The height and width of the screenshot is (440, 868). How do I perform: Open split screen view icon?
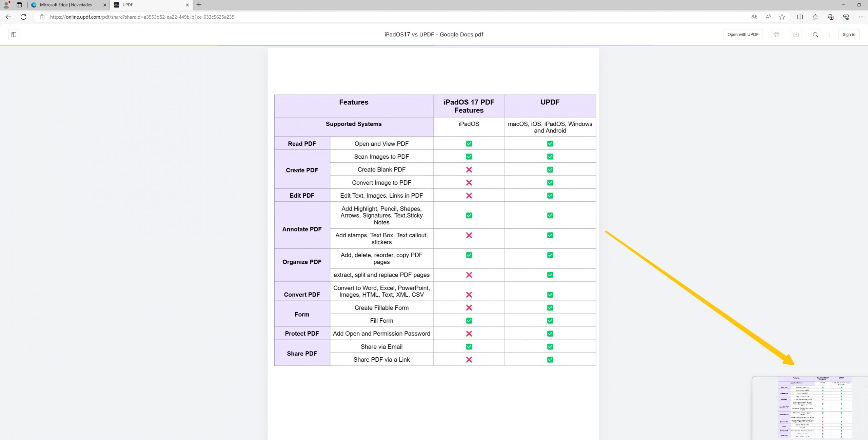coord(800,17)
